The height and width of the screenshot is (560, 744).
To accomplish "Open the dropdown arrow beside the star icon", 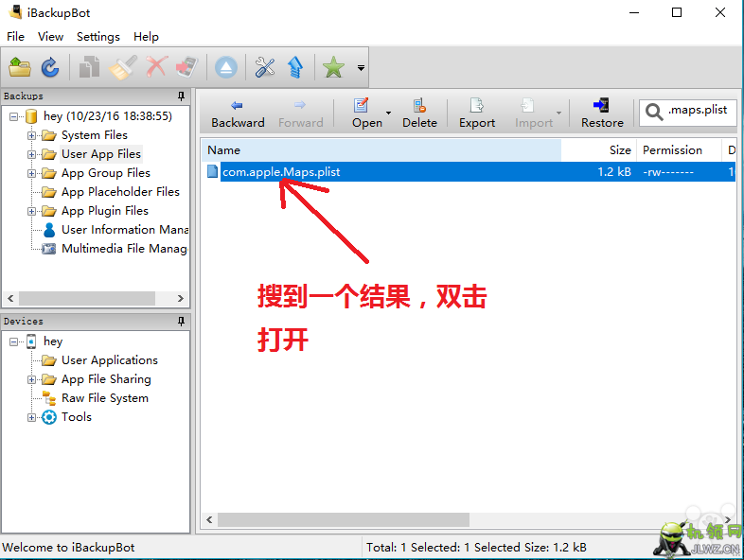I will click(361, 68).
